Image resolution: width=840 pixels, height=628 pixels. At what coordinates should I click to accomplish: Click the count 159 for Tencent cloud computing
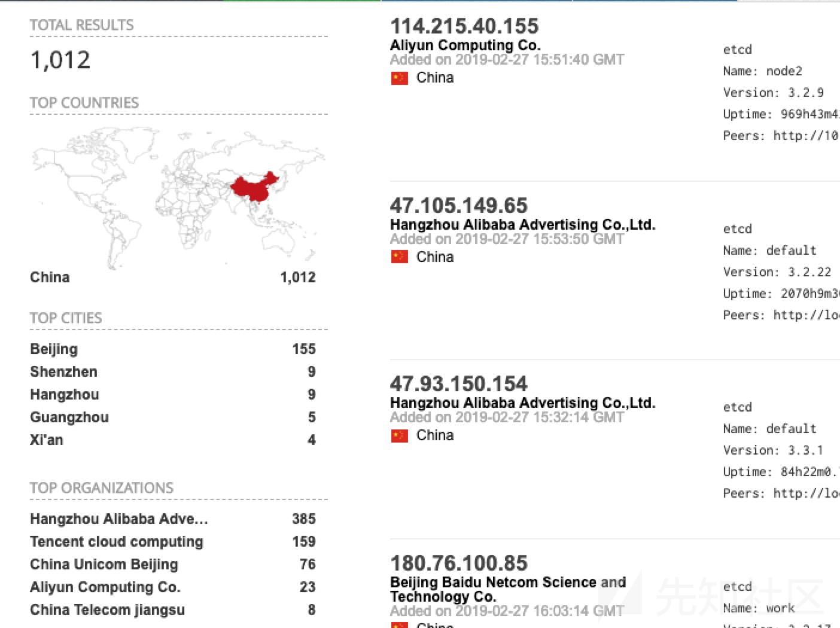(304, 541)
